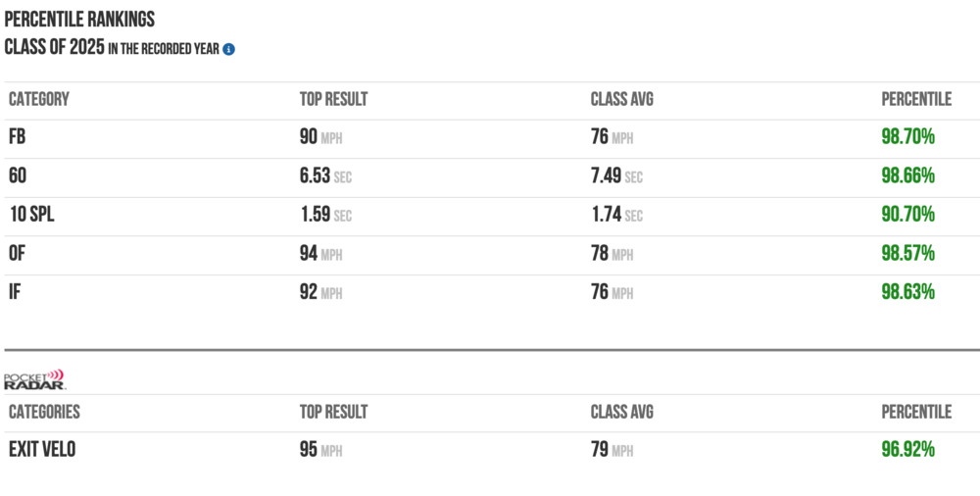Click the Category column header
This screenshot has height=496, width=980.
point(38,99)
